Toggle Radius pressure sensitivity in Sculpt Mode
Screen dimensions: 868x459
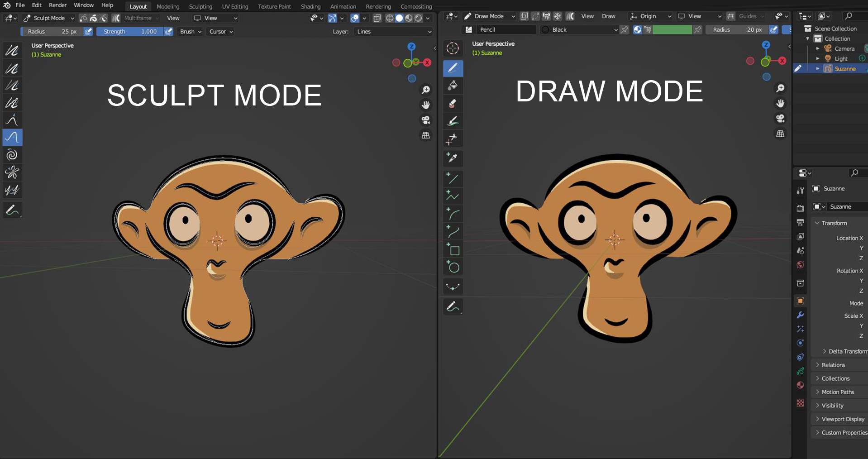(x=88, y=32)
